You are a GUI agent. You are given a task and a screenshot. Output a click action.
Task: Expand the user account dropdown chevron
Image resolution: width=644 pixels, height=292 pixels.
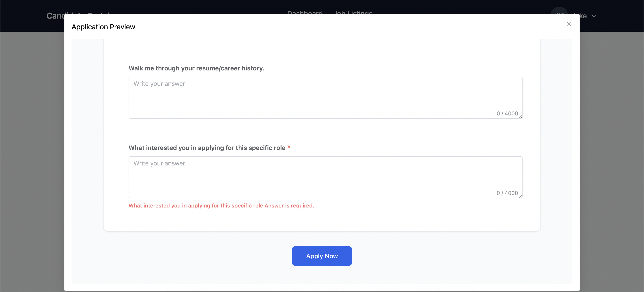(594, 16)
